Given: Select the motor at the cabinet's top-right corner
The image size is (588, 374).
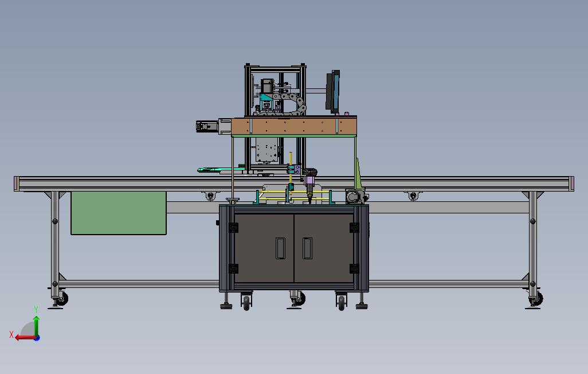Looking at the screenshot, I should coord(355,196).
